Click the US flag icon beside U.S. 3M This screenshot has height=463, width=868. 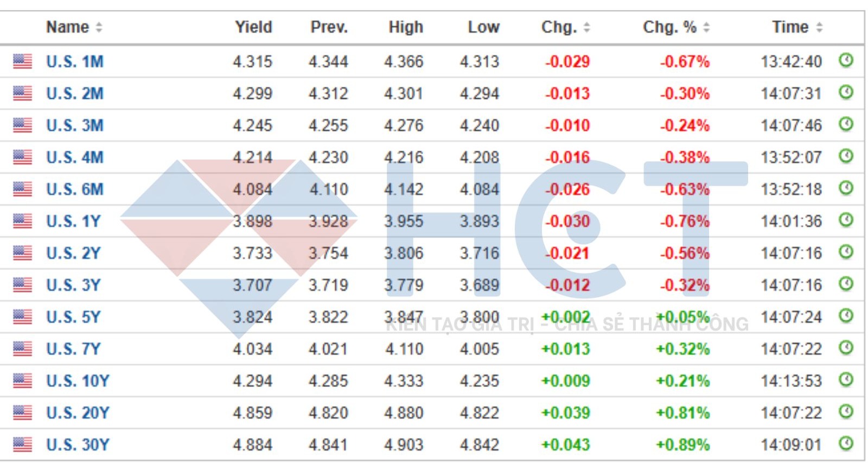pyautogui.click(x=22, y=125)
